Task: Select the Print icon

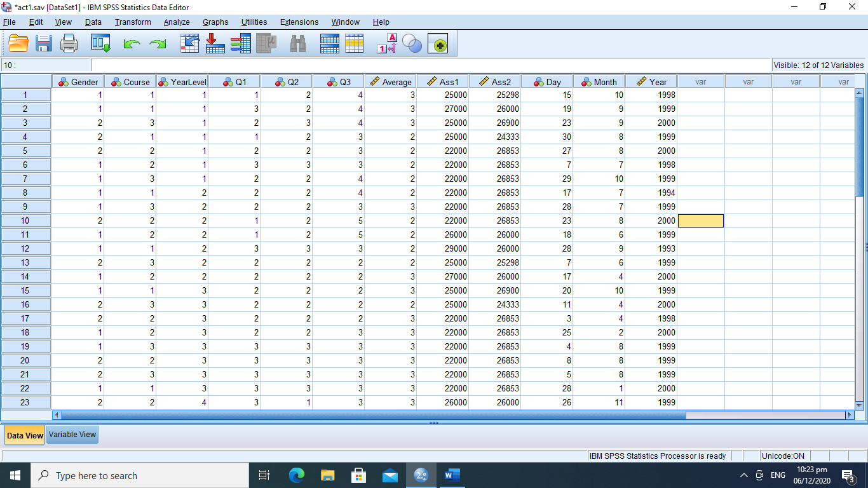Action: (x=69, y=43)
